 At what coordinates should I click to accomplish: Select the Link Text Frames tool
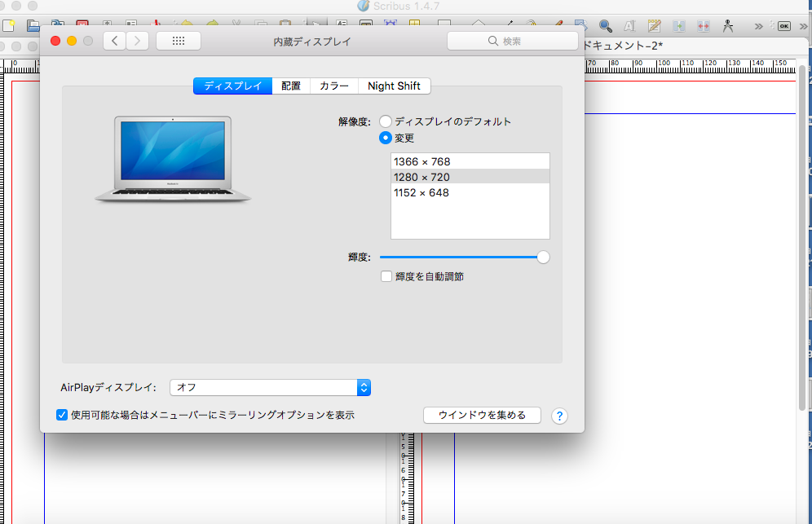click(x=679, y=26)
